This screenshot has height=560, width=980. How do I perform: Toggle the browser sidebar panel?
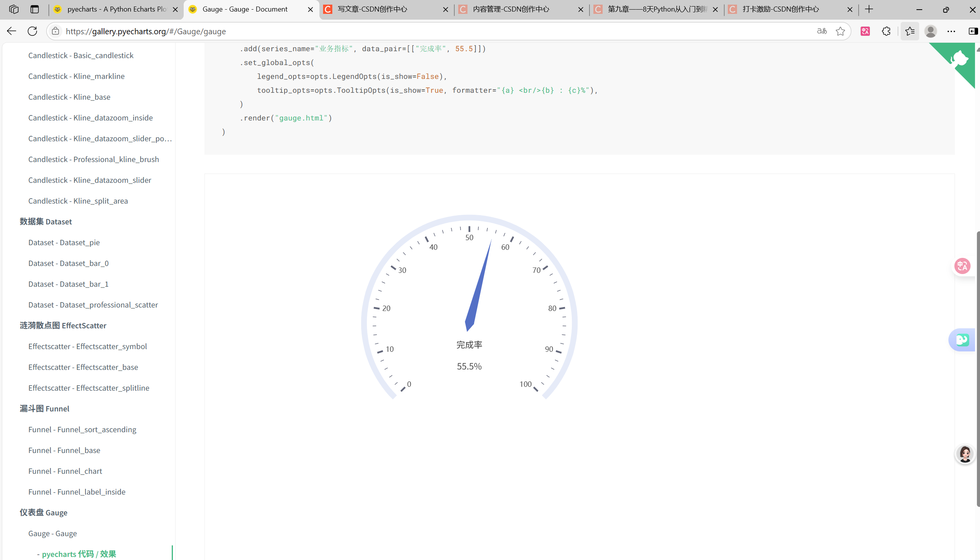pos(973,31)
